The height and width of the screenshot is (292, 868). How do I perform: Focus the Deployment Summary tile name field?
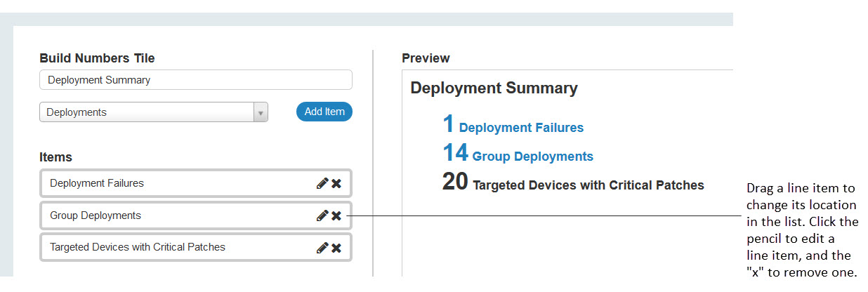pyautogui.click(x=196, y=80)
